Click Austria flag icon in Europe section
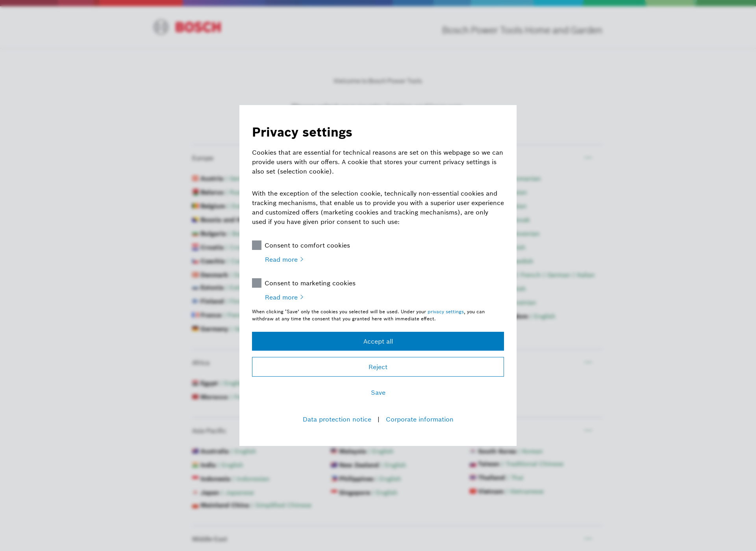The image size is (756, 551). (x=195, y=179)
